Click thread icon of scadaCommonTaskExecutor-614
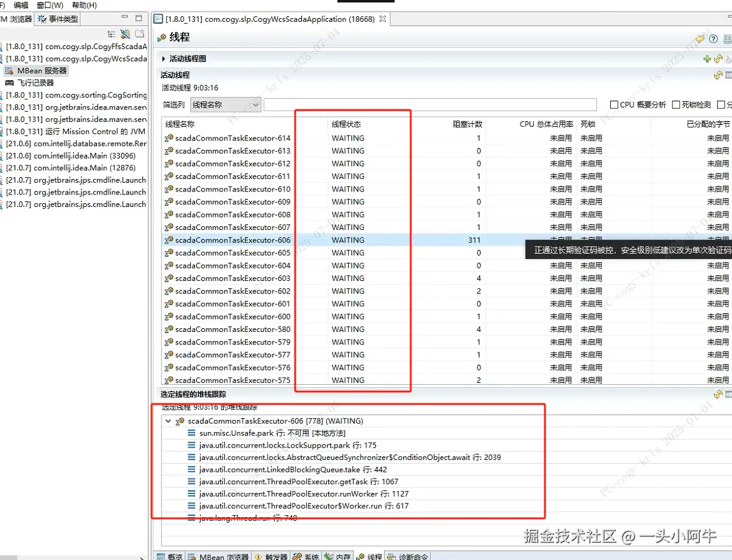Image resolution: width=732 pixels, height=560 pixels. 169,138
